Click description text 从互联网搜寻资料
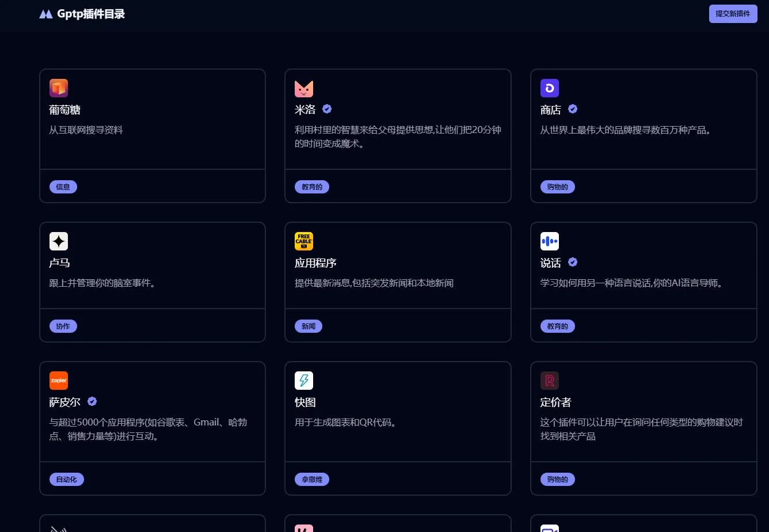 point(86,130)
